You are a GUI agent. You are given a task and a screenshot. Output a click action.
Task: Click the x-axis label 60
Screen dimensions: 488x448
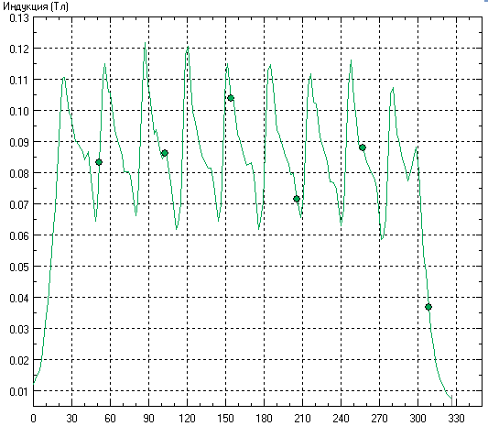point(110,419)
